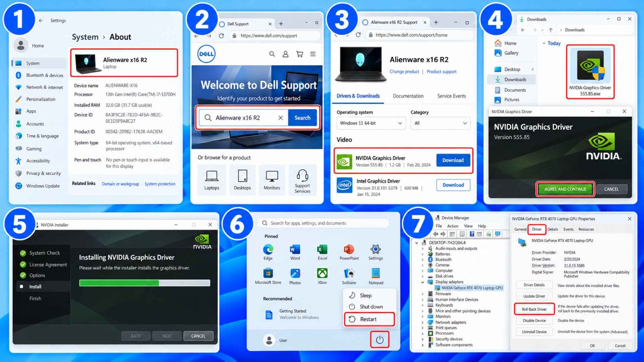644x362 pixels.
Task: Select Restart from the power menu
Action: coord(369,319)
